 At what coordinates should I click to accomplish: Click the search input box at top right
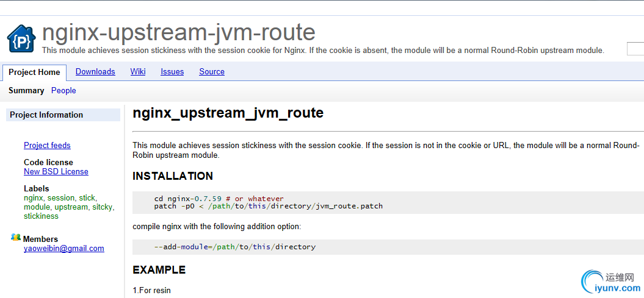click(635, 49)
